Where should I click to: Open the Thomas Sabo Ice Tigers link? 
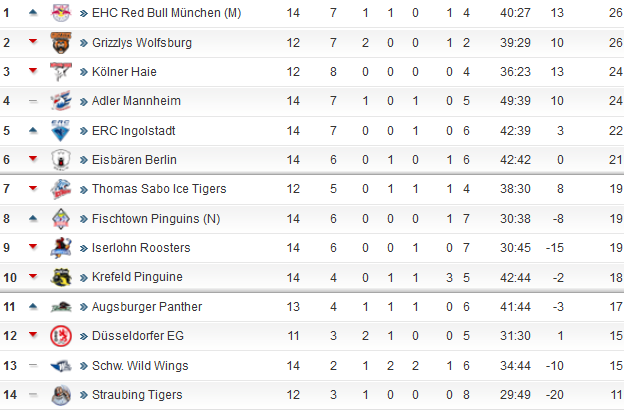[159, 189]
